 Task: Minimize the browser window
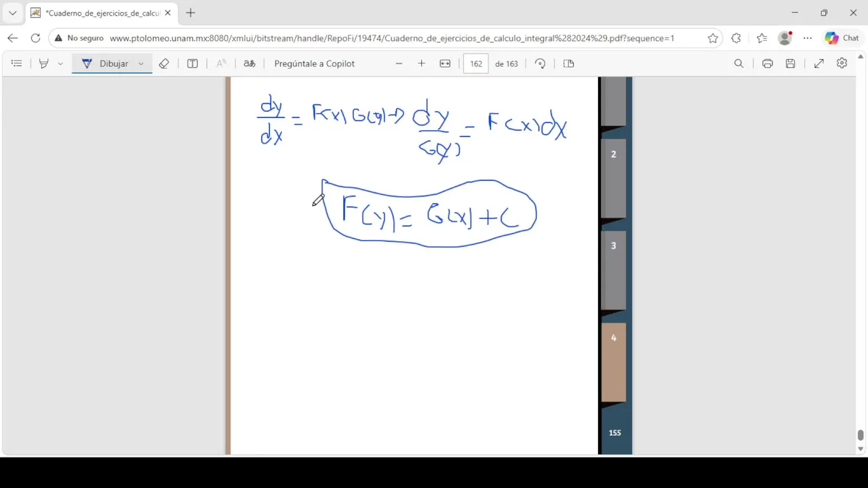pos(795,13)
